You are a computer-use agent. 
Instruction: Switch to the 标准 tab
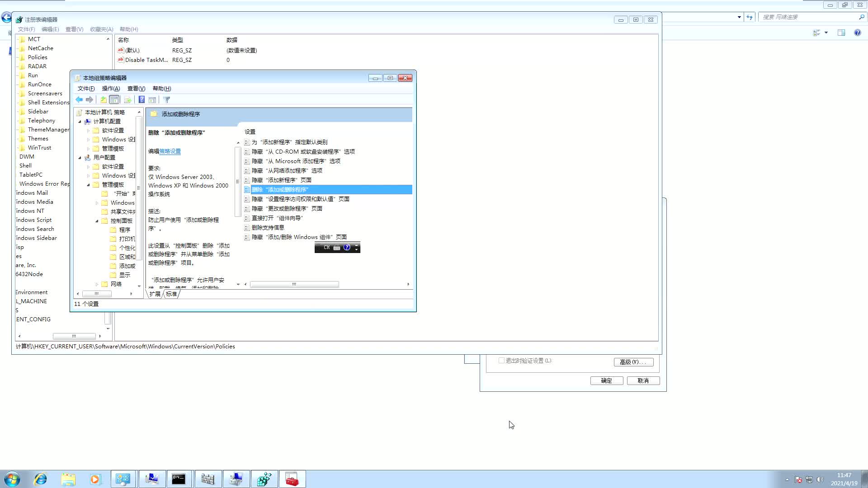coord(171,294)
